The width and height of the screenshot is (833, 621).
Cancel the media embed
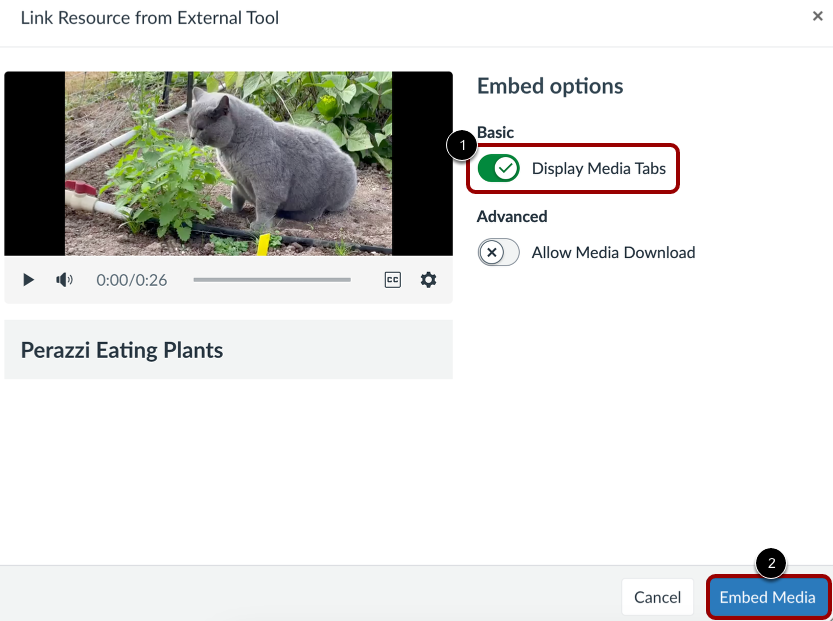[657, 596]
